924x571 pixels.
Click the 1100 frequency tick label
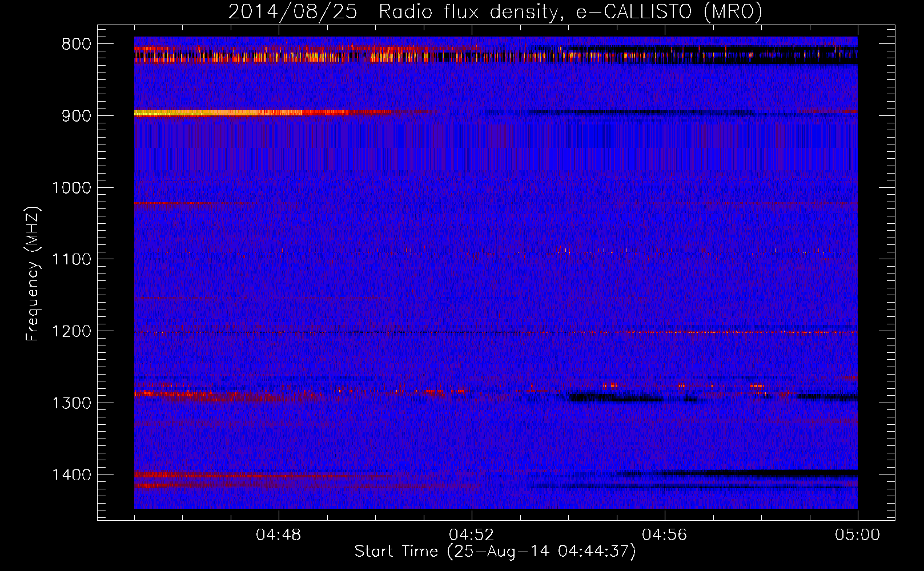click(x=71, y=260)
